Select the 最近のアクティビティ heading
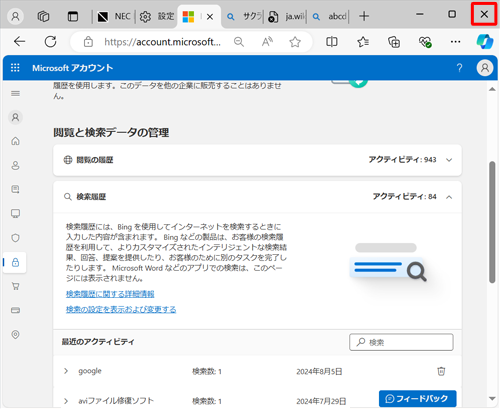Screen dimensions: 500x409 [x=98, y=342]
